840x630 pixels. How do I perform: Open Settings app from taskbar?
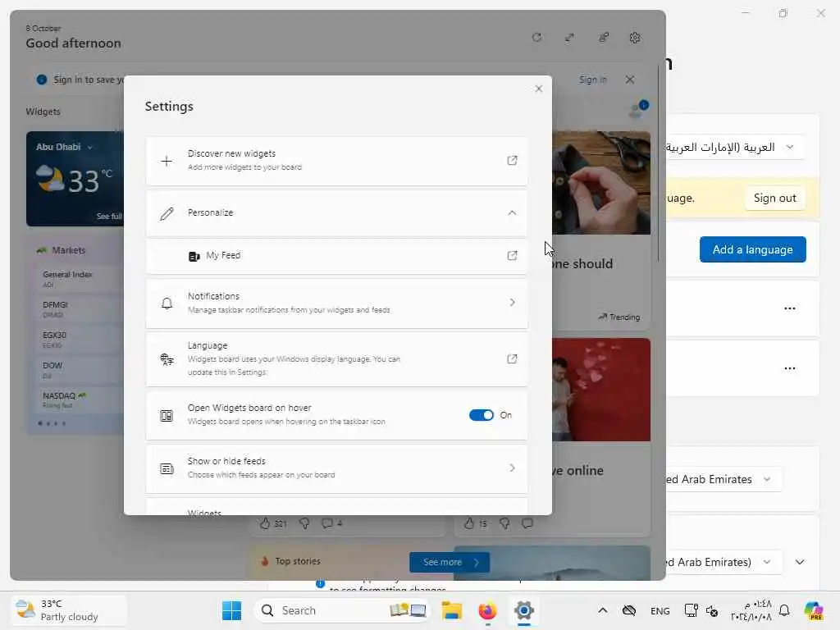pos(524,610)
